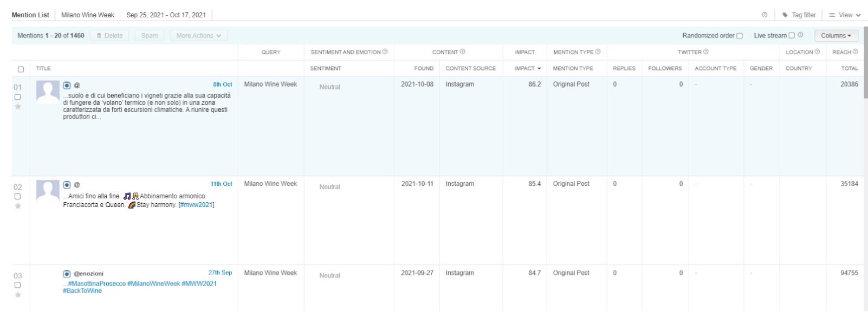Click the Twitter column help icon

pyautogui.click(x=706, y=52)
